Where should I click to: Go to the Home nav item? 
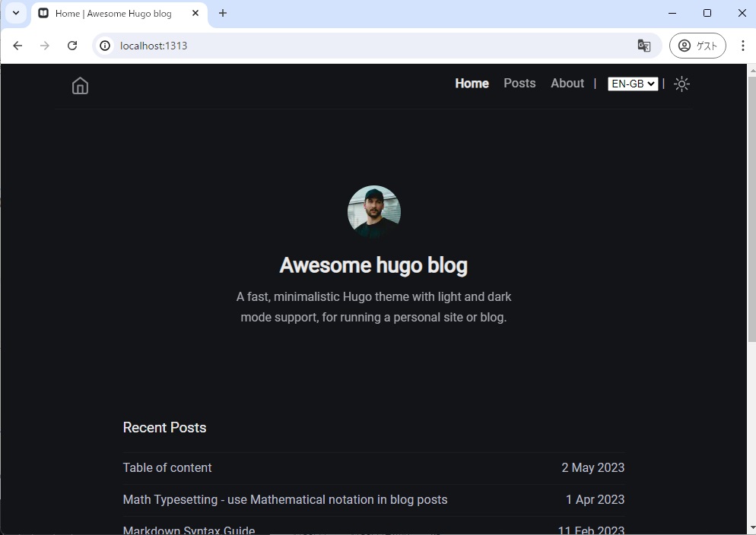[x=472, y=84]
